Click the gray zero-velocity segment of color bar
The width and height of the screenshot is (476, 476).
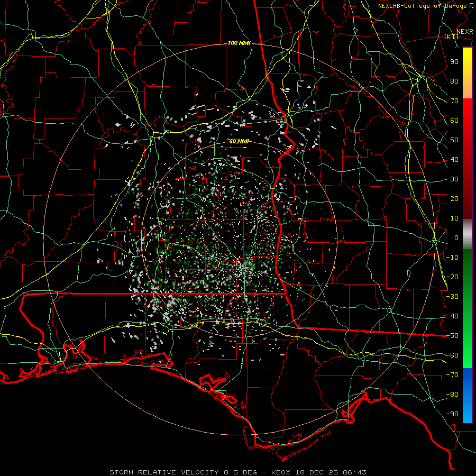pyautogui.click(x=467, y=234)
